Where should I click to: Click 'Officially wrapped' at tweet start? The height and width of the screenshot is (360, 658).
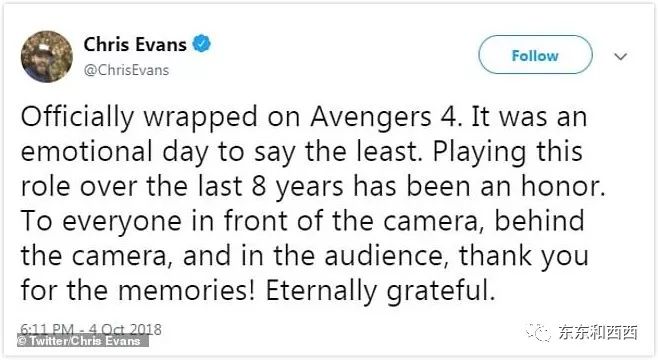[139, 118]
